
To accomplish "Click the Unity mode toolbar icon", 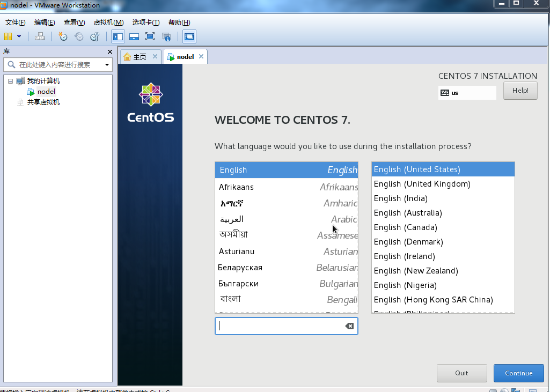I will tap(166, 36).
